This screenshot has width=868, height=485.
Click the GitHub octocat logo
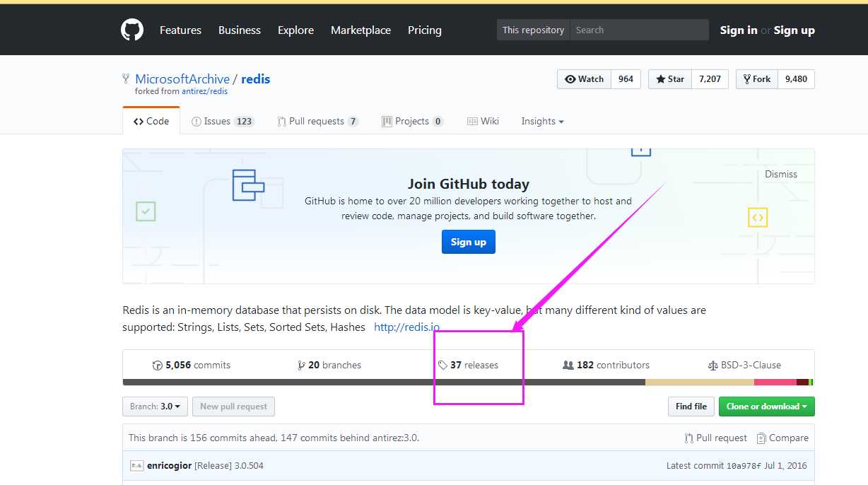pos(132,30)
